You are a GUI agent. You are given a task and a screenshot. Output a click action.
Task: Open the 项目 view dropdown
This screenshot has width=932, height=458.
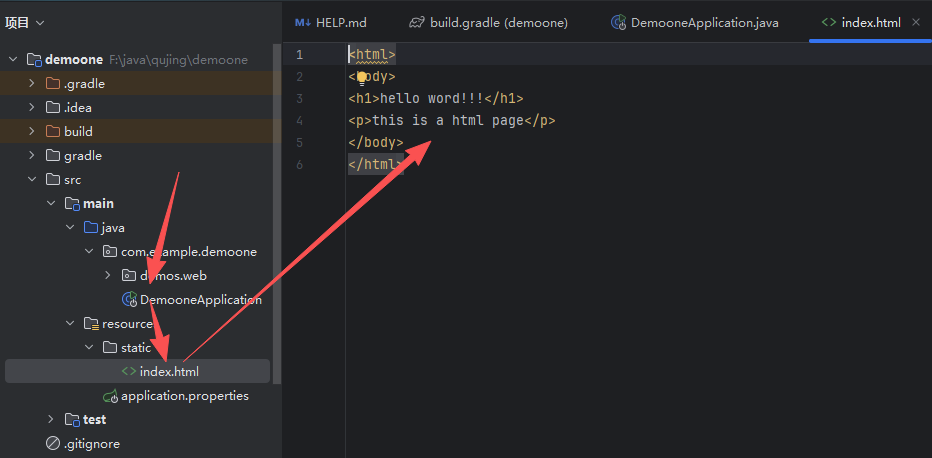pyautogui.click(x=24, y=23)
